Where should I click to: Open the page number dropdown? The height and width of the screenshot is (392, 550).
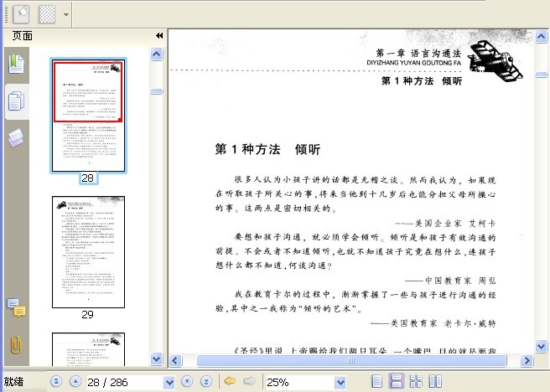tap(169, 382)
